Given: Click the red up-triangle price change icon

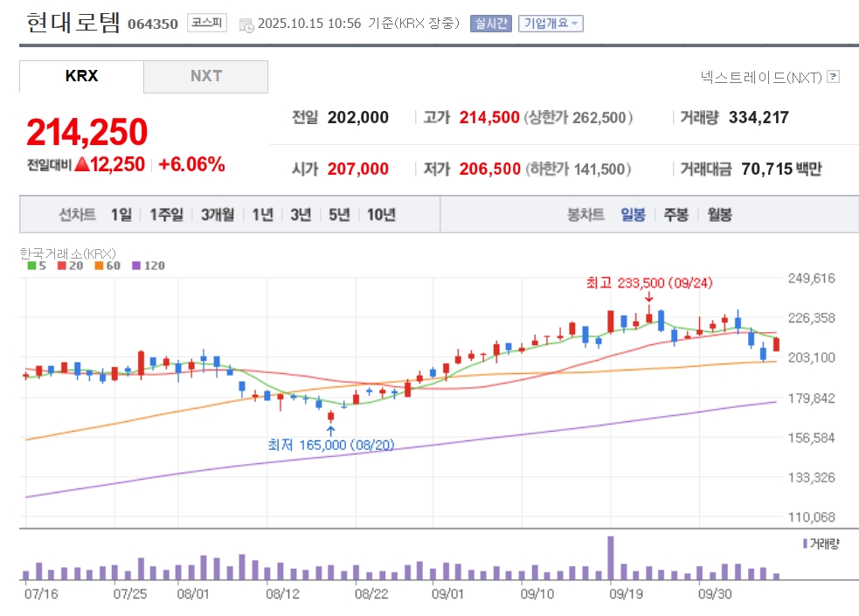Looking at the screenshot, I should click(x=82, y=164).
